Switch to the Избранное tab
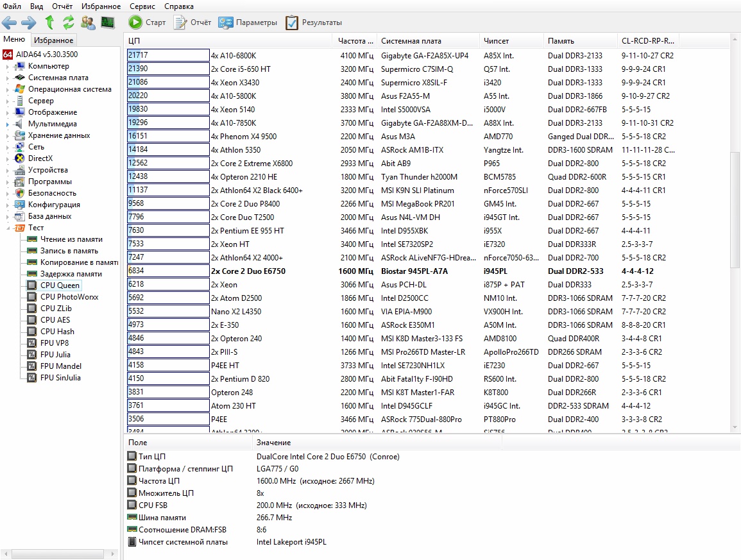Viewport: 741px width, 560px height. point(53,40)
